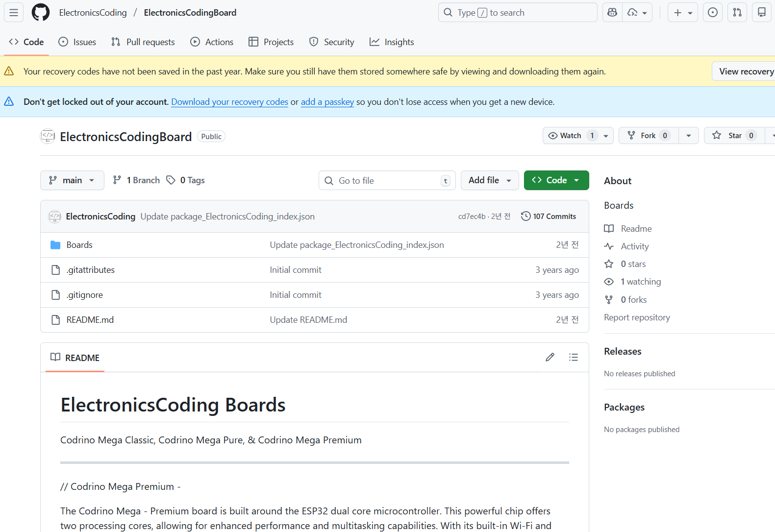
Task: Expand the Add file dropdown
Action: pos(490,180)
